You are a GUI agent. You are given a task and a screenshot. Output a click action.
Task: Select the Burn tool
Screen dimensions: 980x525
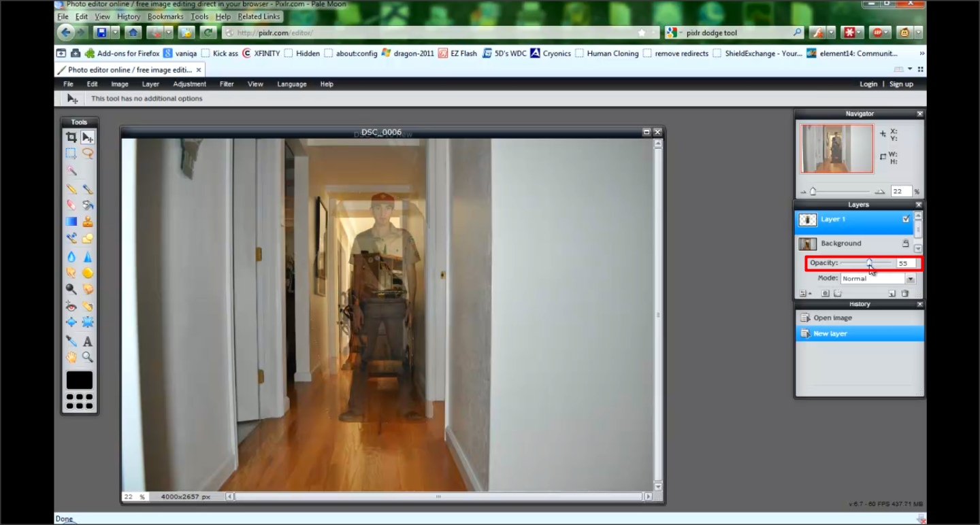point(88,289)
